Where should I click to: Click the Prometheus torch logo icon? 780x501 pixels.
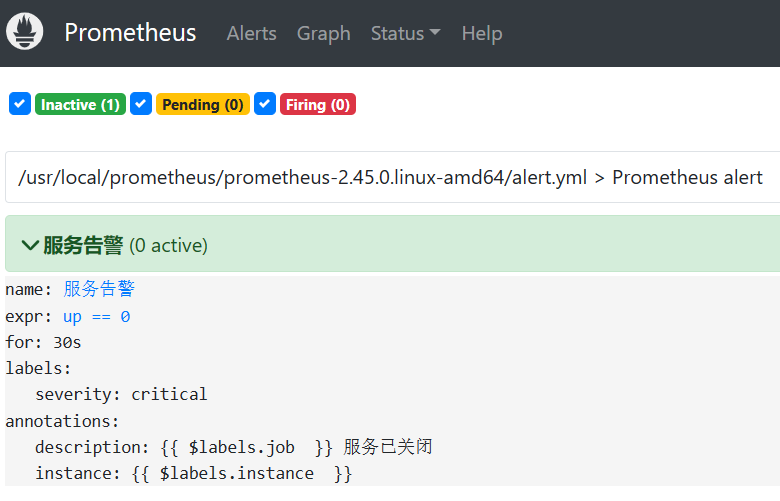(24, 32)
